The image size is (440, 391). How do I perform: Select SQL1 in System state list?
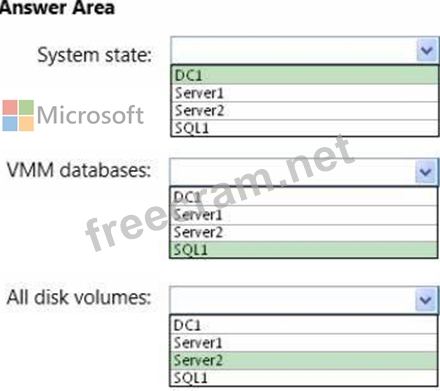305,128
